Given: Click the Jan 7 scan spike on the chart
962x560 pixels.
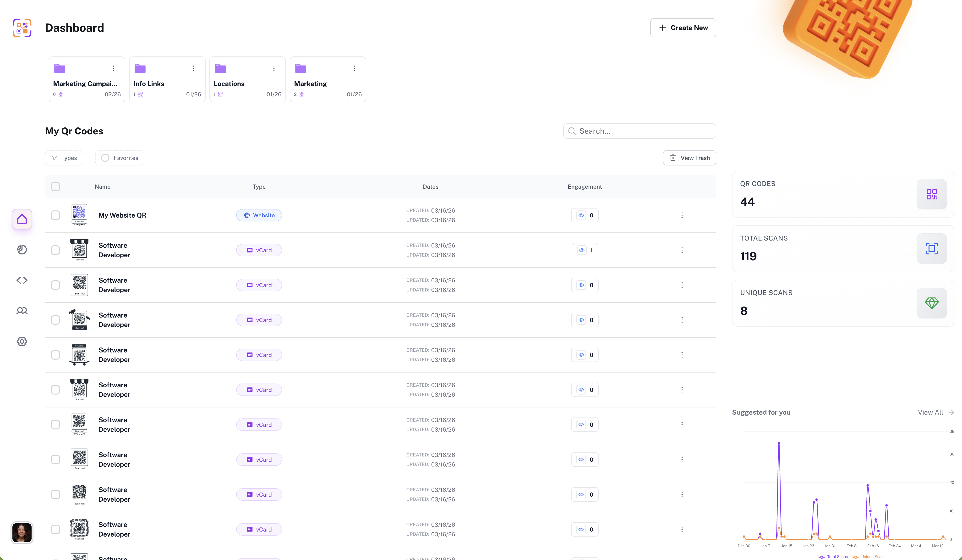Looking at the screenshot, I should tap(779, 443).
